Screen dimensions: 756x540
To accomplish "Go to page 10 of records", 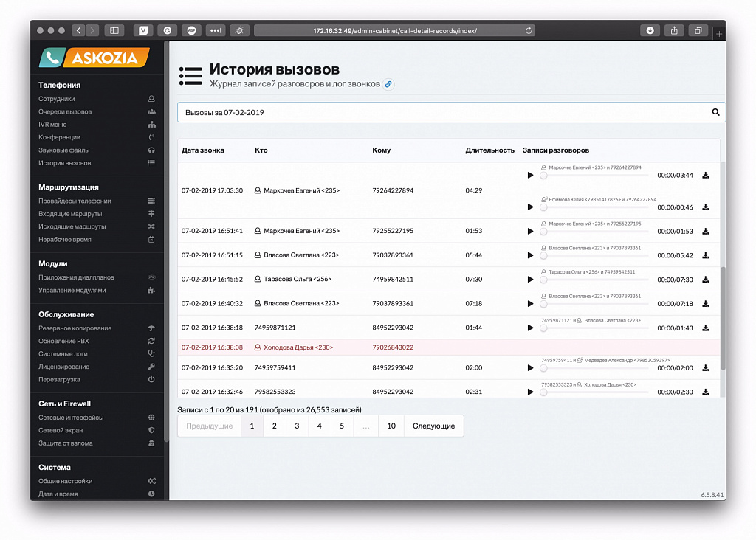I will (x=391, y=426).
